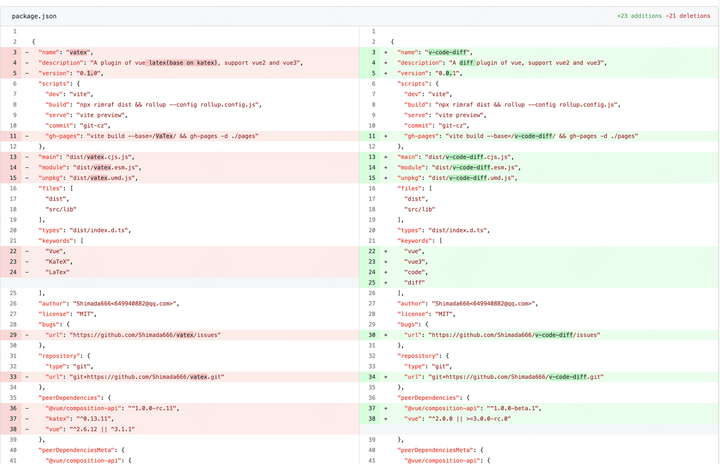Click the plus marker on right line 3
This screenshot has height=464, width=720.
point(386,51)
